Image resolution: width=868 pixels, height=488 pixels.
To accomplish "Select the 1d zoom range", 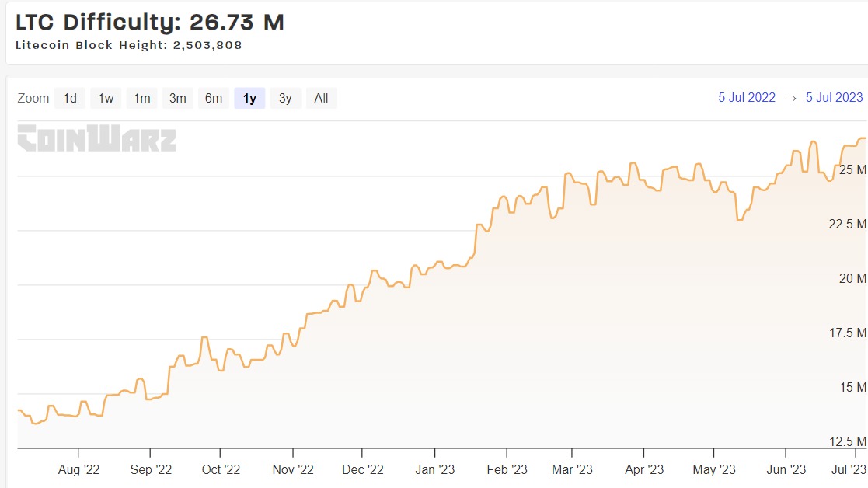I will [70, 99].
